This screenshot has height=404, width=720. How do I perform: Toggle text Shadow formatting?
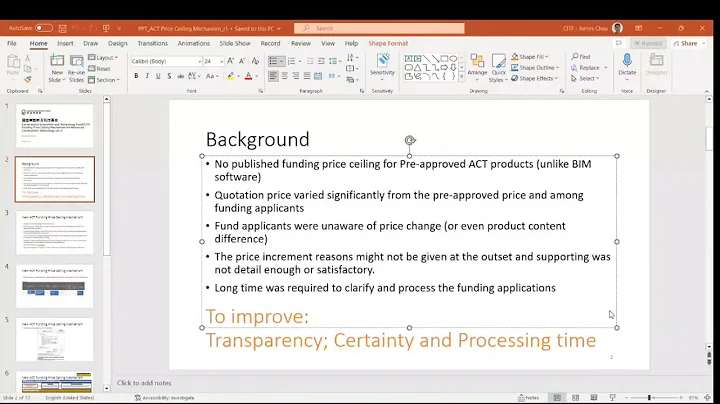[x=169, y=76]
